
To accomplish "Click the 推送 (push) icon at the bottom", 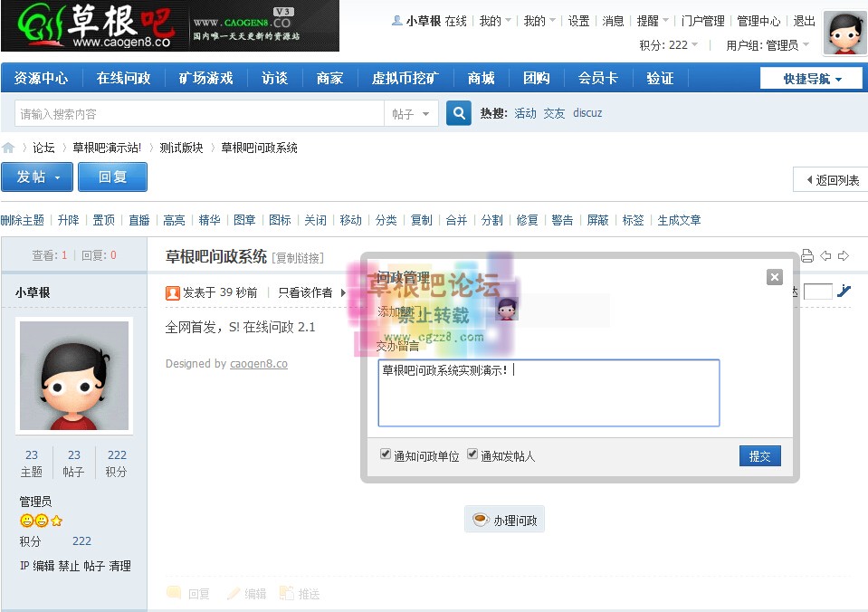I will pos(287,593).
